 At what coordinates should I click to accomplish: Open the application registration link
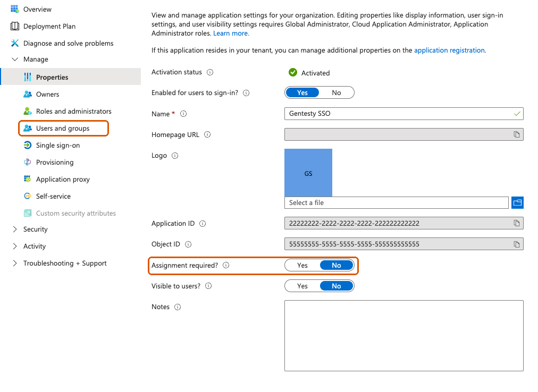point(449,50)
